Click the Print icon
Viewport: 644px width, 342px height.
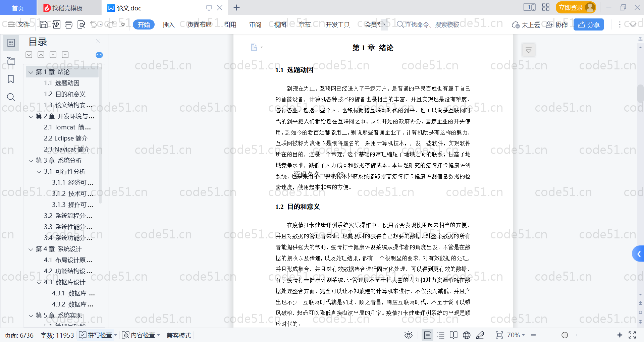pyautogui.click(x=68, y=24)
